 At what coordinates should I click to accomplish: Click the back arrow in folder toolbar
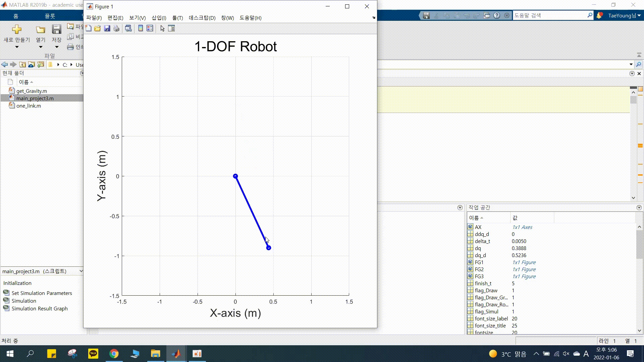[4, 64]
